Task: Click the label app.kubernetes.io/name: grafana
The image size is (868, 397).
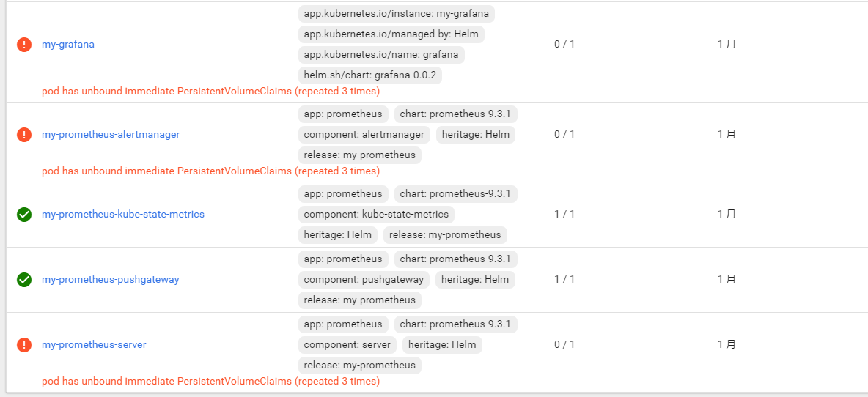Action: pos(381,55)
